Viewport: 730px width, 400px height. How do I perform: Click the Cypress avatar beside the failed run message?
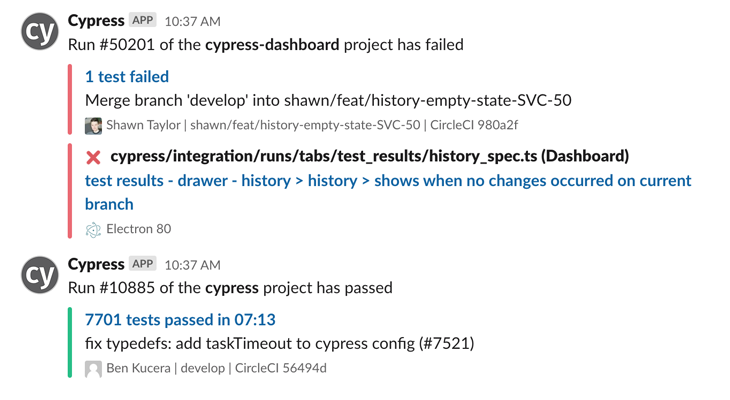(x=40, y=32)
